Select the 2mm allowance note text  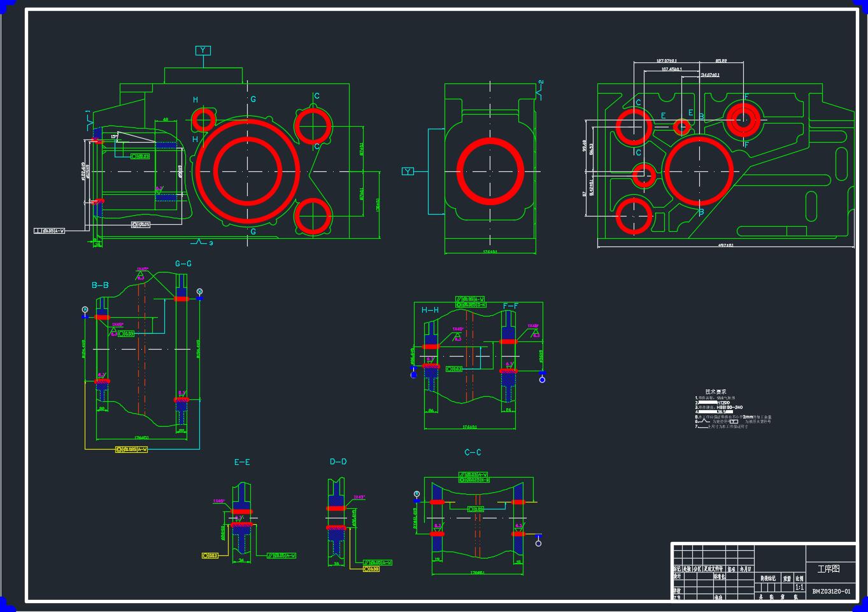748,417
